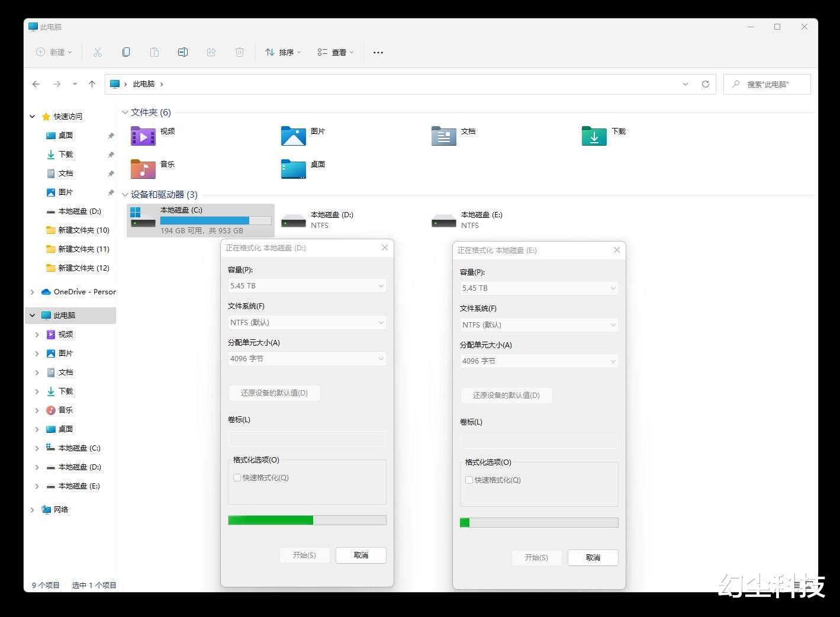Select 本地磁盘 (E:) in navigation tree
The height and width of the screenshot is (617, 840).
73,486
